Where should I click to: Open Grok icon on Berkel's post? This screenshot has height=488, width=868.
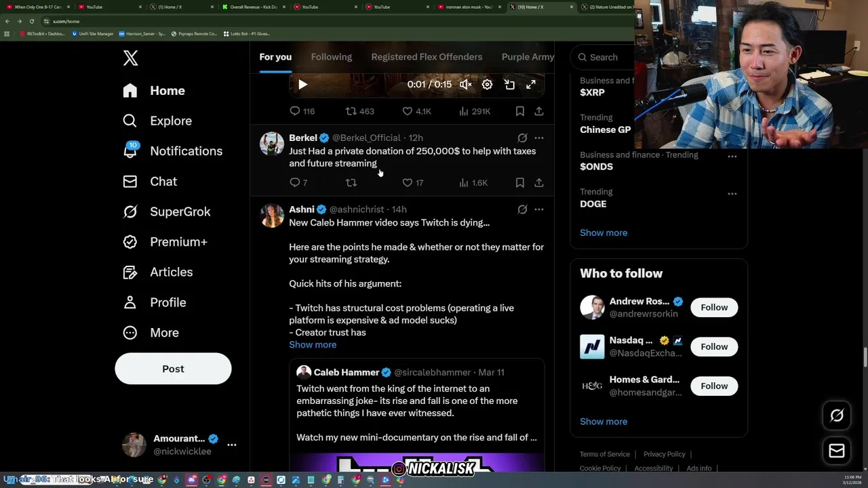pos(522,138)
